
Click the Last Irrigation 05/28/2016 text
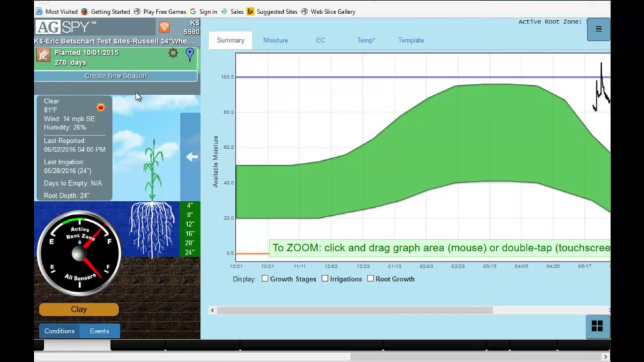68,166
